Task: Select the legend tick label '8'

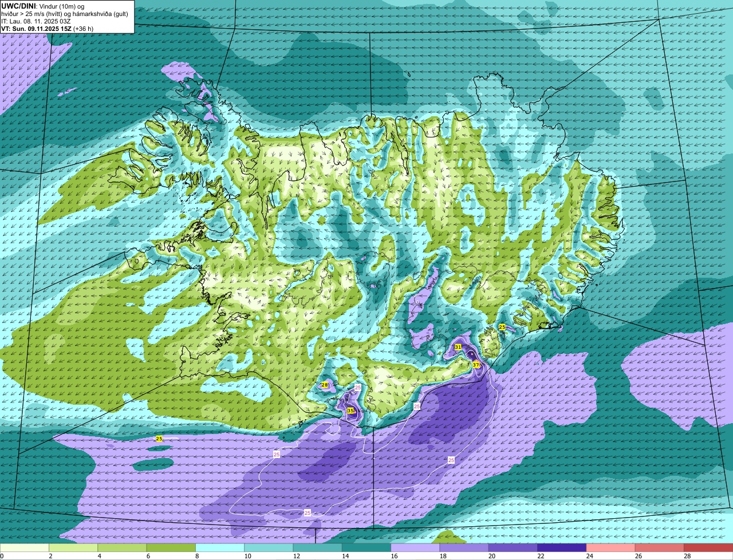Action: pyautogui.click(x=197, y=556)
